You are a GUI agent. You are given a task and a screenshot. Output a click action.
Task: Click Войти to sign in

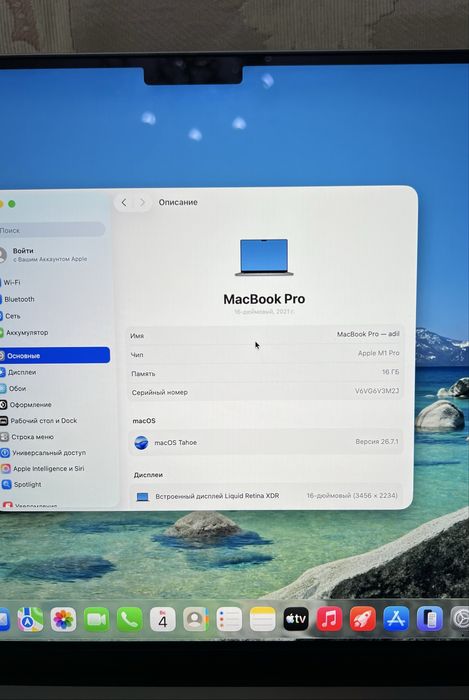(x=23, y=251)
